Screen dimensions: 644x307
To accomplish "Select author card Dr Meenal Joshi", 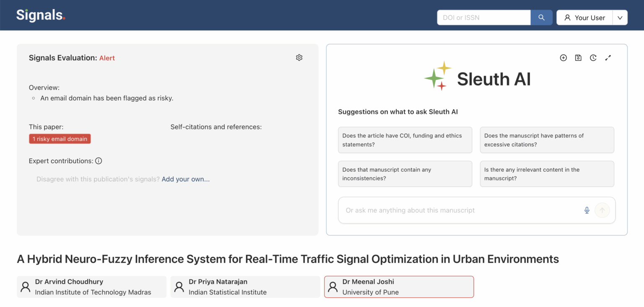I will (x=398, y=286).
